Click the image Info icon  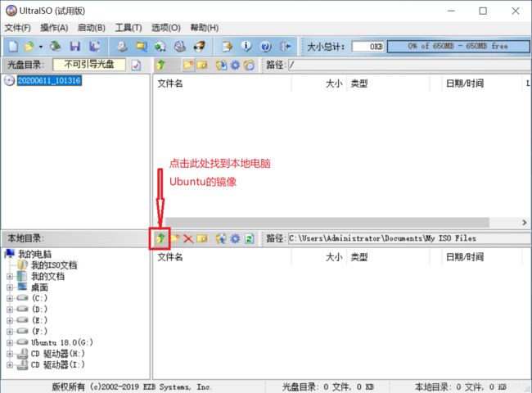246,46
